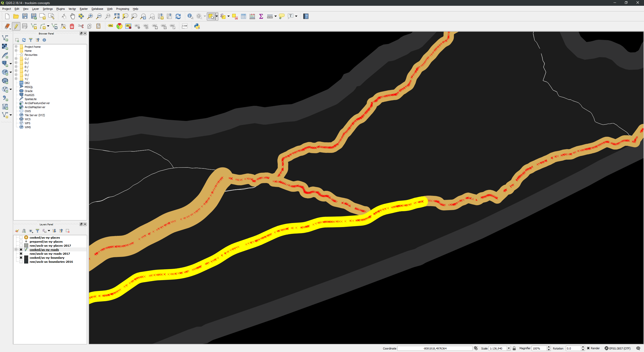Open the attribute table icon
Screen dimensions: 644x352
pos(244,16)
